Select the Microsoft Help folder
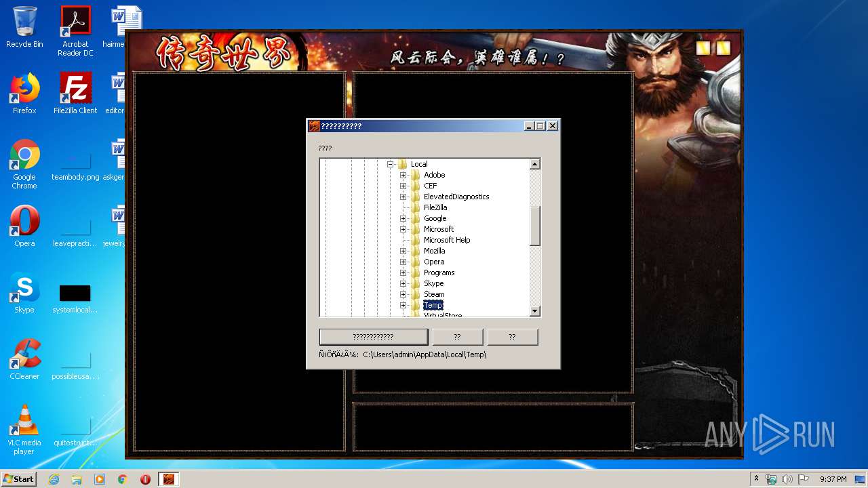 [x=446, y=240]
